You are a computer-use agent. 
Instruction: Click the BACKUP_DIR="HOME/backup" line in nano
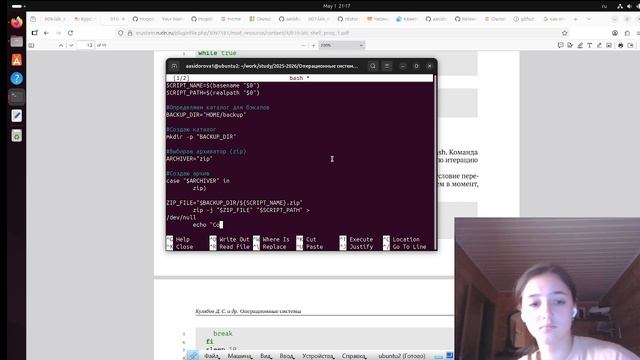206,115
